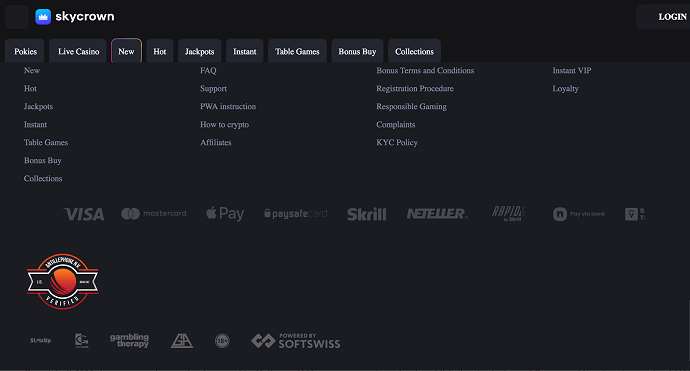
Task: Click the Powered by SoftSwiss logo
Action: [x=296, y=341]
